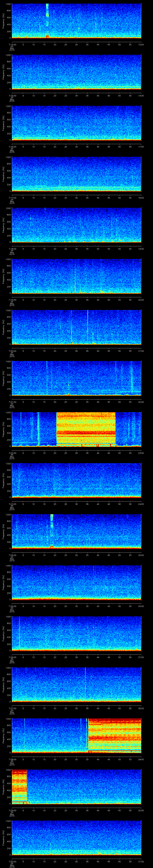Click the 17:00 end time label

tap(141, 147)
